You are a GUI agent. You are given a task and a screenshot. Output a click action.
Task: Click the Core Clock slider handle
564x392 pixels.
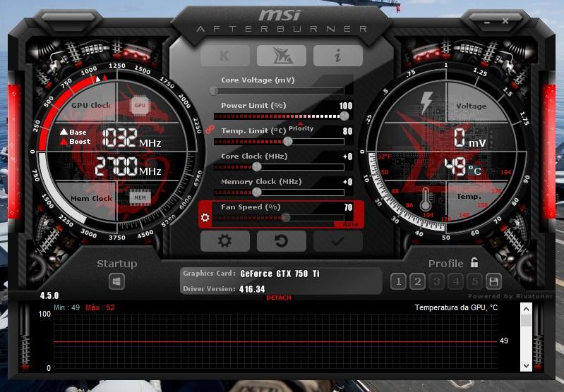[x=256, y=166]
